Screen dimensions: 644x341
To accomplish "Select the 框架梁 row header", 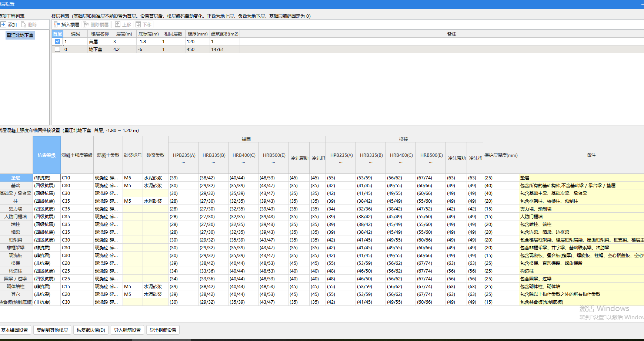I will pos(16,240).
